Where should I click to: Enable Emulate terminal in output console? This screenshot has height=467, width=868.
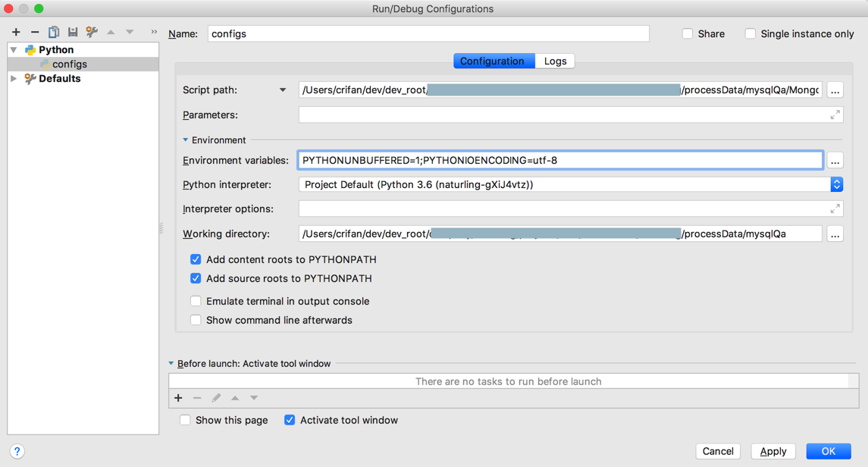click(x=196, y=301)
